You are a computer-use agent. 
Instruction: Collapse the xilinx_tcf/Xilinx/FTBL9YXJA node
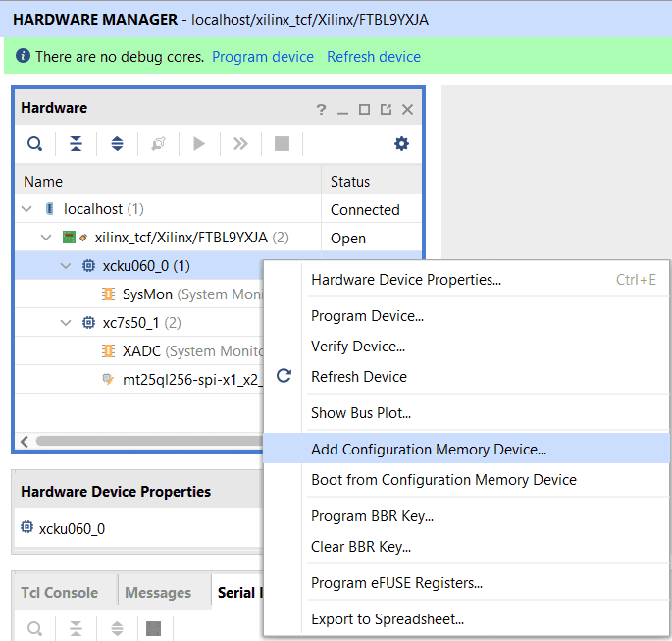click(x=46, y=238)
